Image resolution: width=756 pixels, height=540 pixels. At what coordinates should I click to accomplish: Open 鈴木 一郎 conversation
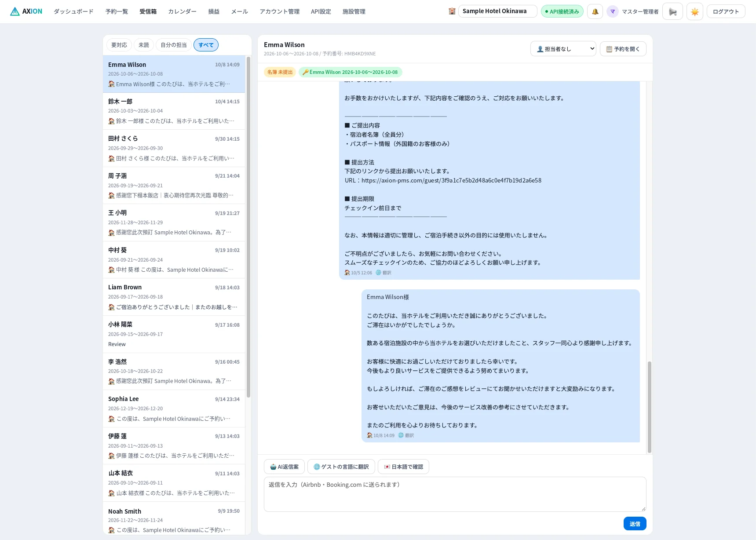[x=174, y=111]
